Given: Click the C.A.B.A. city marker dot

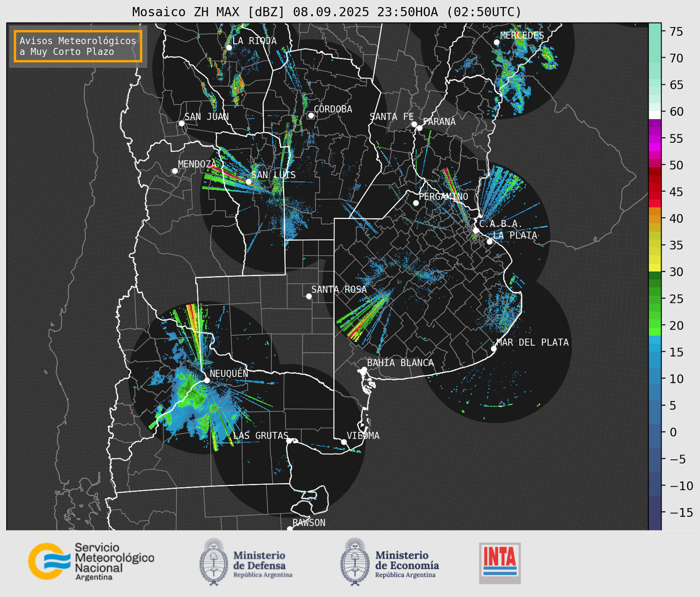Looking at the screenshot, I should coord(476,230).
